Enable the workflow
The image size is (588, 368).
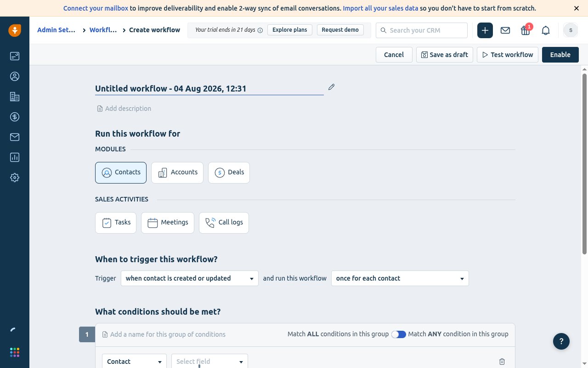(x=560, y=55)
